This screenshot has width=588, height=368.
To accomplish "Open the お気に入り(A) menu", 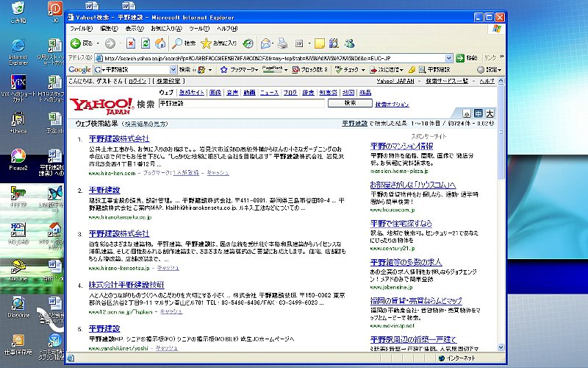I will point(166,29).
